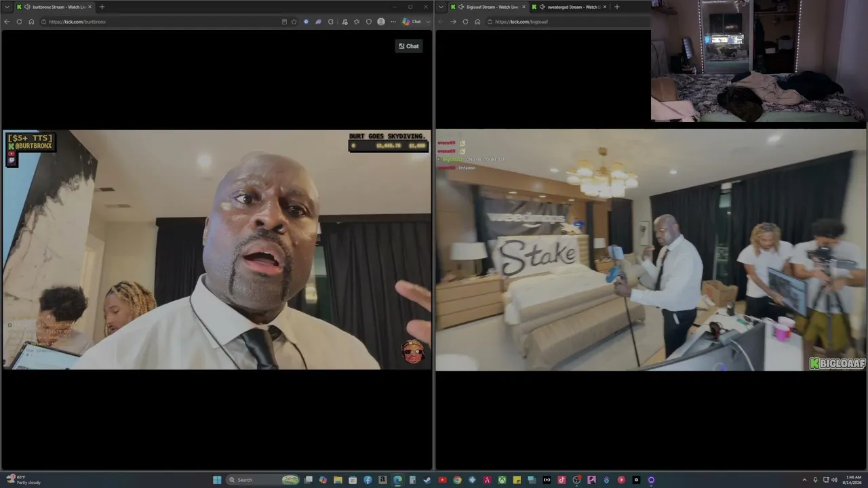868x488 pixels.
Task: Open the reader view icon in burtbronx address bar
Action: point(284,22)
